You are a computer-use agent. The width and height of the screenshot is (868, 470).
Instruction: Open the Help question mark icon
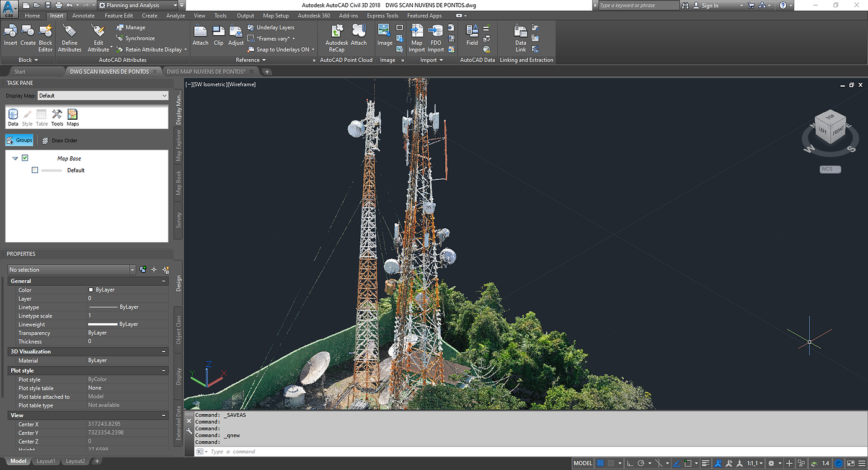point(783,5)
